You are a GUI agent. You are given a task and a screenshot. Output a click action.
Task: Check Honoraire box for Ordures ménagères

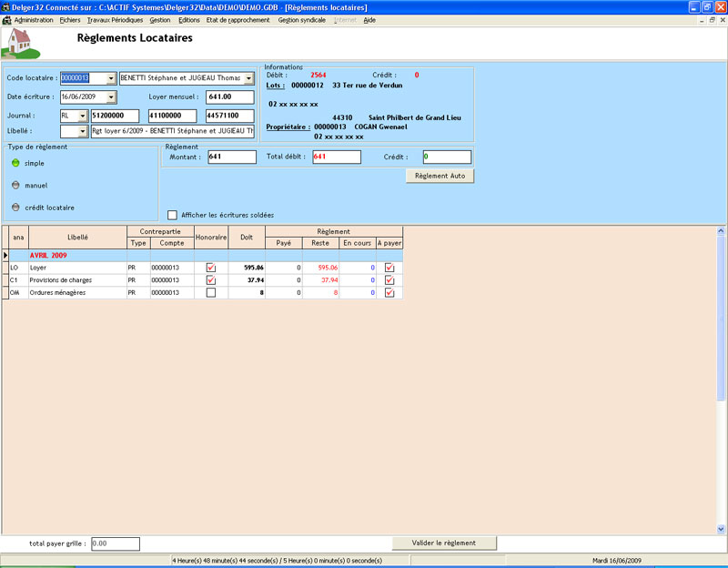pyautogui.click(x=211, y=293)
